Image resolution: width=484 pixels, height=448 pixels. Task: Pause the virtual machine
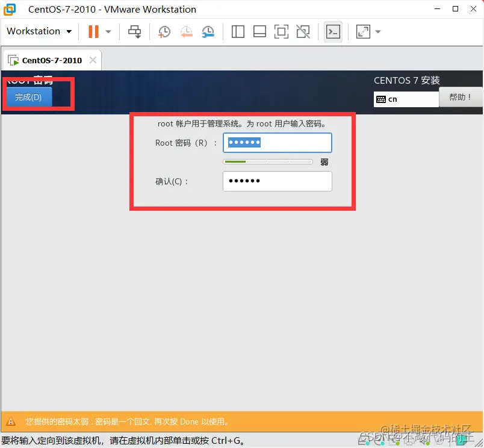(x=93, y=31)
